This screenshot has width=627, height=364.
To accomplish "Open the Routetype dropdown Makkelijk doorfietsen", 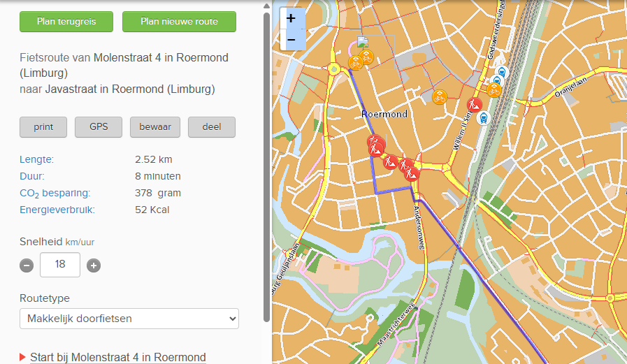I will click(x=129, y=319).
